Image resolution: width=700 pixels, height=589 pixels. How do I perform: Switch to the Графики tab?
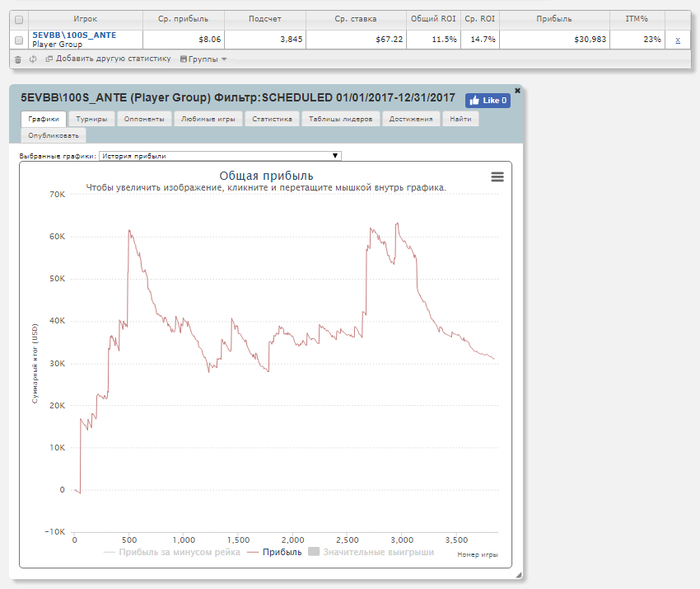point(43,119)
